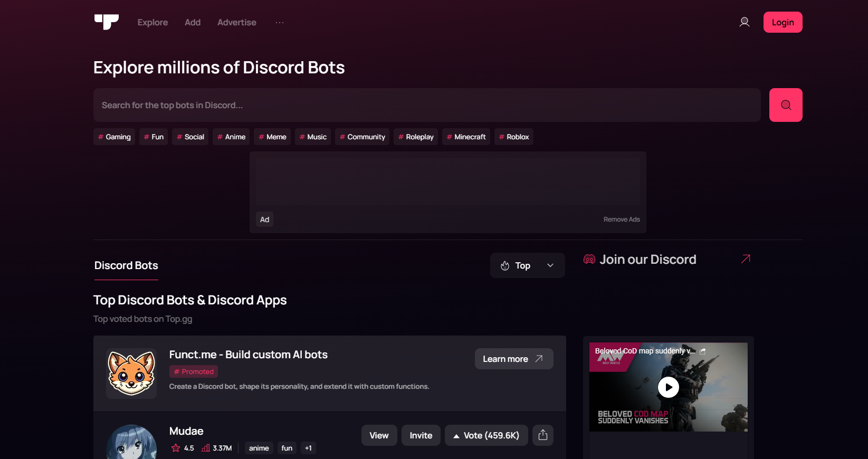
Task: Click the anime tag on Mudae
Action: click(x=259, y=448)
